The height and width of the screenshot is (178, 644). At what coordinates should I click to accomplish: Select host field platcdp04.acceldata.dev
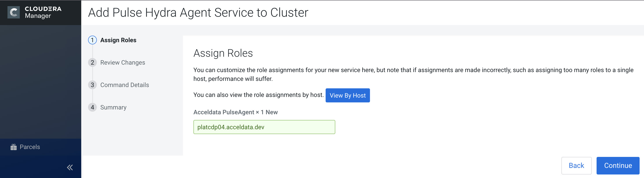click(264, 127)
